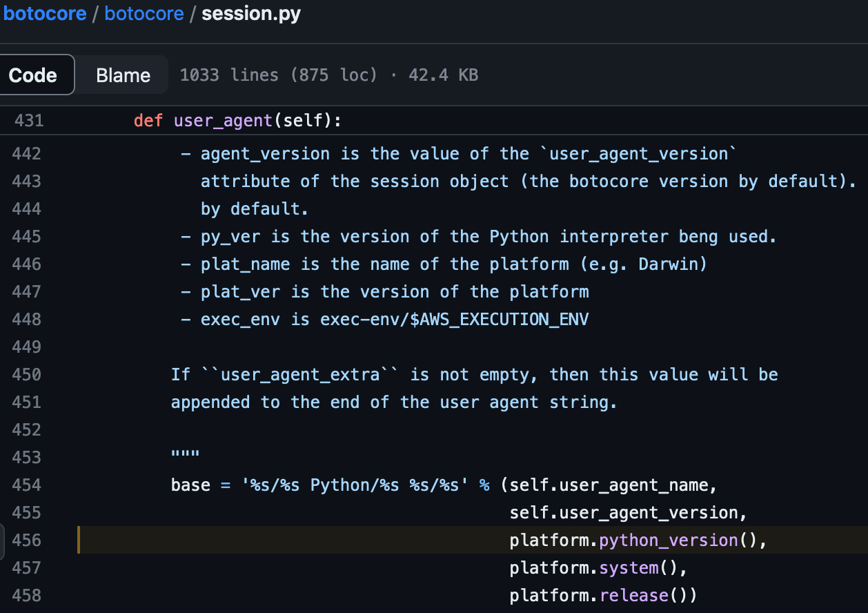Viewport: 868px width, 613px height.
Task: Select line number 453
Action: point(27,457)
